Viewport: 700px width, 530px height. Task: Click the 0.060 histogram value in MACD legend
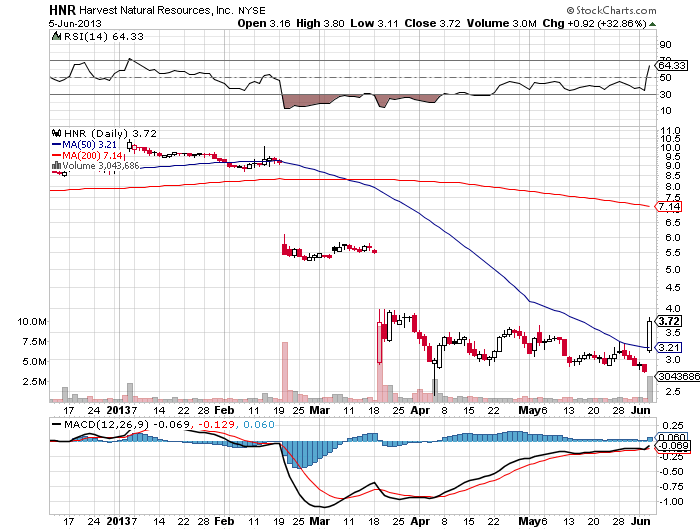click(259, 424)
